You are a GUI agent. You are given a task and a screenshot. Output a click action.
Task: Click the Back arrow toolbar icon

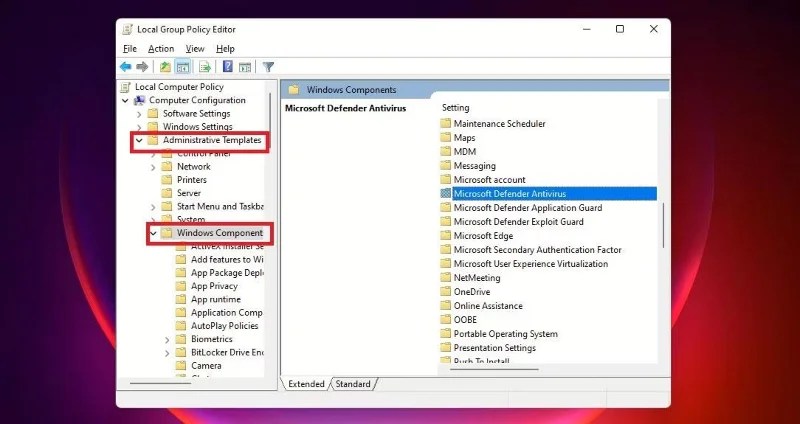pyautogui.click(x=126, y=67)
